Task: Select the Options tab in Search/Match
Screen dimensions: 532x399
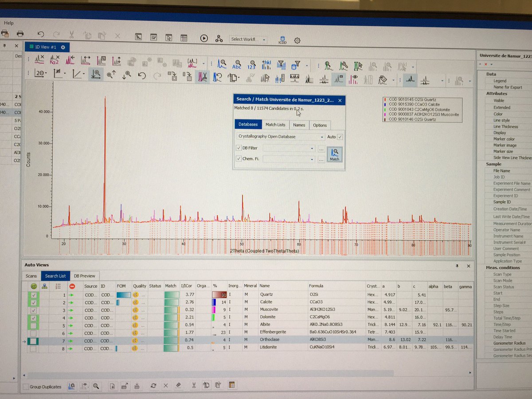Action: [320, 125]
